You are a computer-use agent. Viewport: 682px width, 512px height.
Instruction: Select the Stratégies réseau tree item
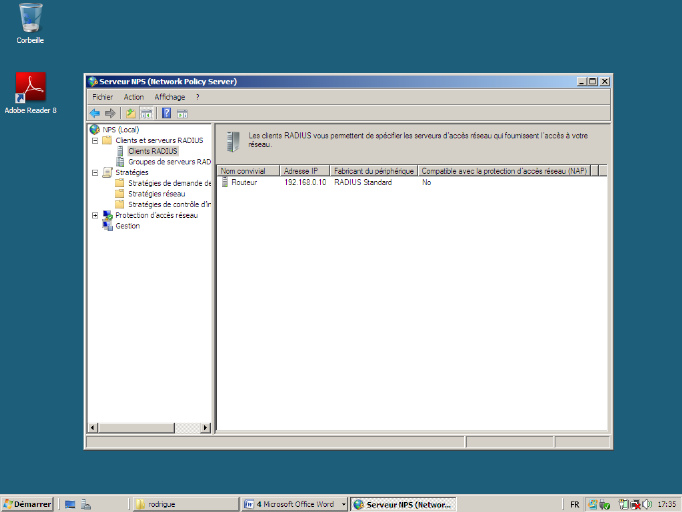click(156, 193)
